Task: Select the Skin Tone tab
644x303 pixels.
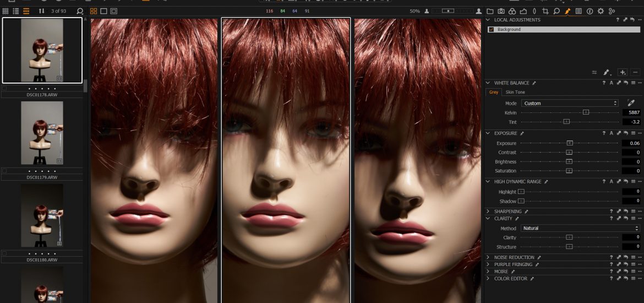Action: [515, 92]
